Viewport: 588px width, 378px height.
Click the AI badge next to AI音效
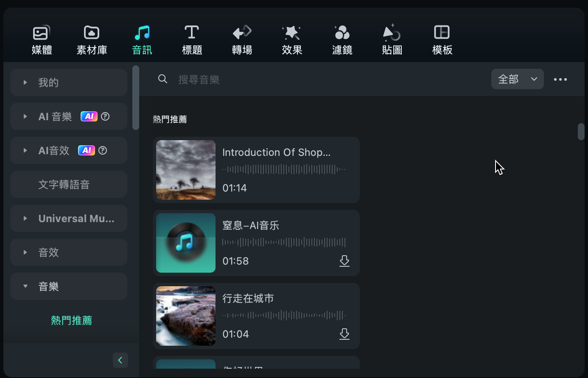click(x=87, y=150)
